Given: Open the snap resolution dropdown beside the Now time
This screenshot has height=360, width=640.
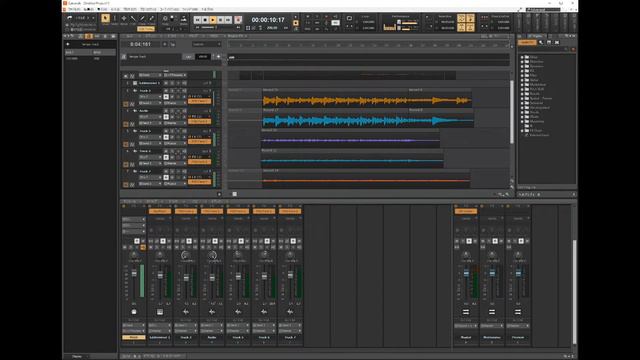Looking at the screenshot, I should (207, 44).
